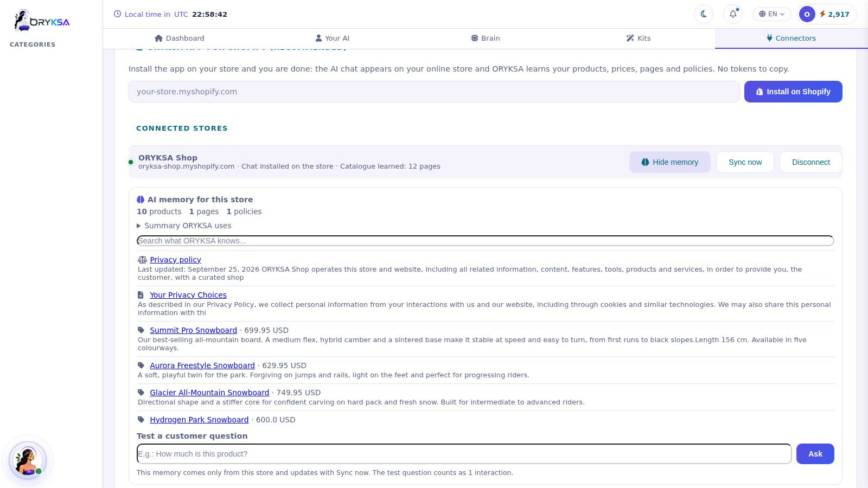
Task: Click the scales icon beside Privacy policy
Action: 142,260
